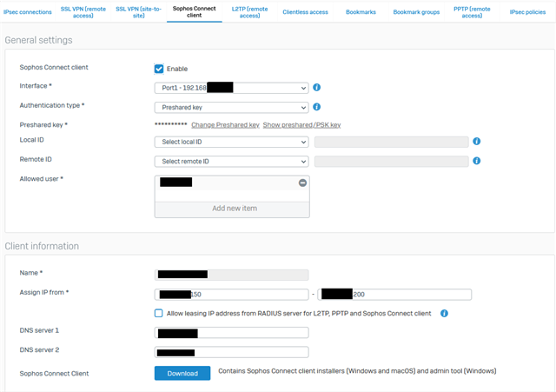This screenshot has width=556, height=392.
Task: Click the DNS server 1 input field
Action: click(x=232, y=333)
